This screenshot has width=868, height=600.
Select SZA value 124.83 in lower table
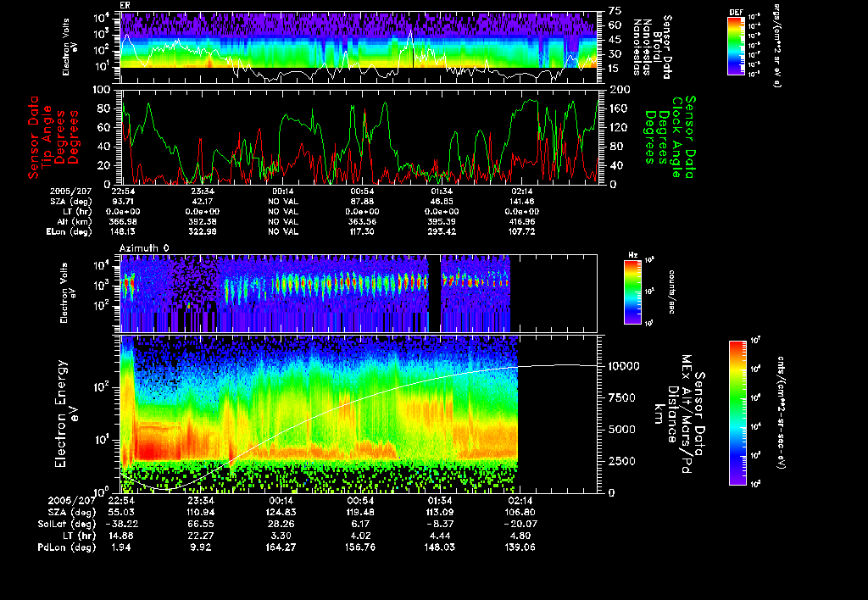click(x=281, y=512)
